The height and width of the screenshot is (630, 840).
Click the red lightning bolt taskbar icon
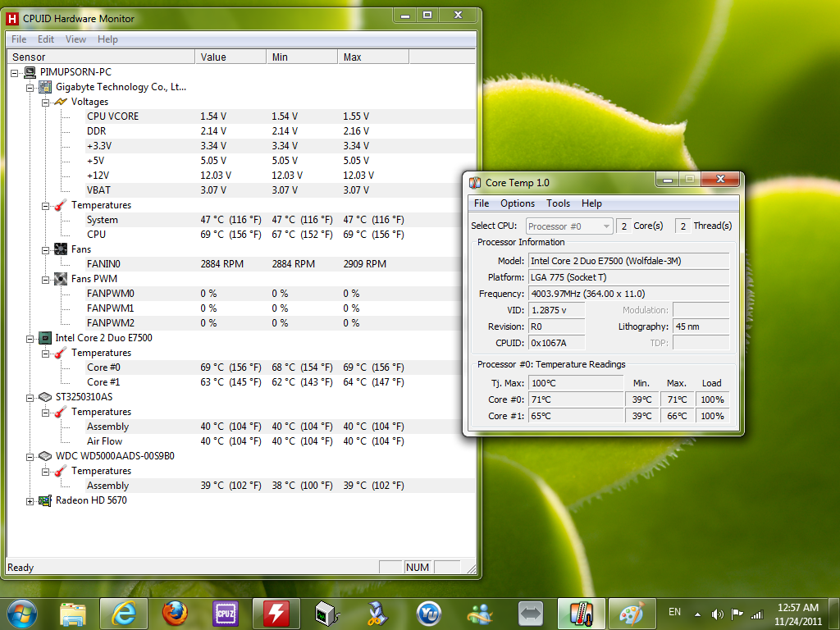pyautogui.click(x=276, y=613)
